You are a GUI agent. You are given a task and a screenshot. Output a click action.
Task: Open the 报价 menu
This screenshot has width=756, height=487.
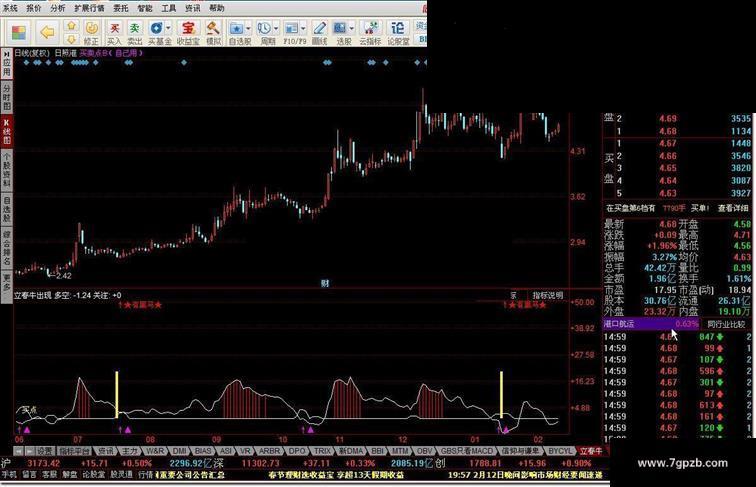point(33,8)
